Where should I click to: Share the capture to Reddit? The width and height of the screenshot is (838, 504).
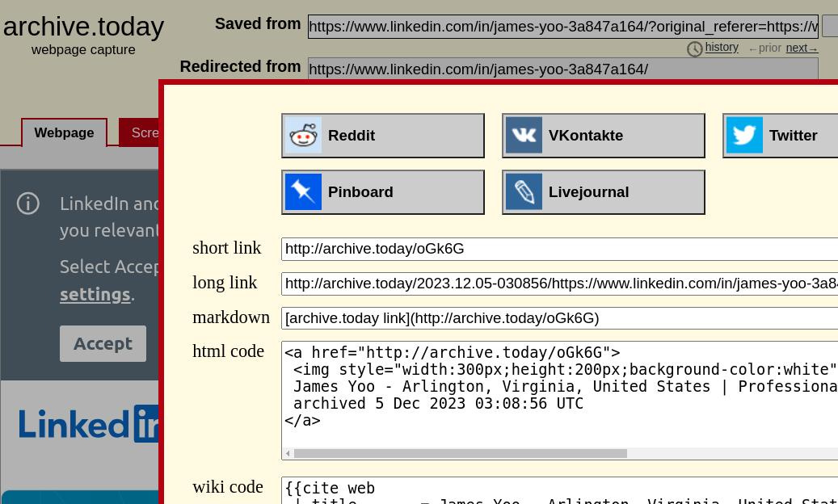(x=383, y=136)
